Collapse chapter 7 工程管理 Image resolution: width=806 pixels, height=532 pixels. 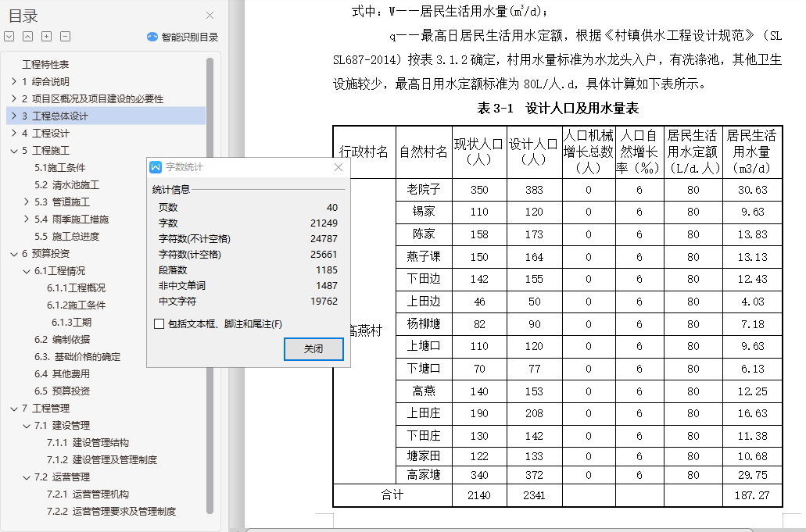point(14,409)
